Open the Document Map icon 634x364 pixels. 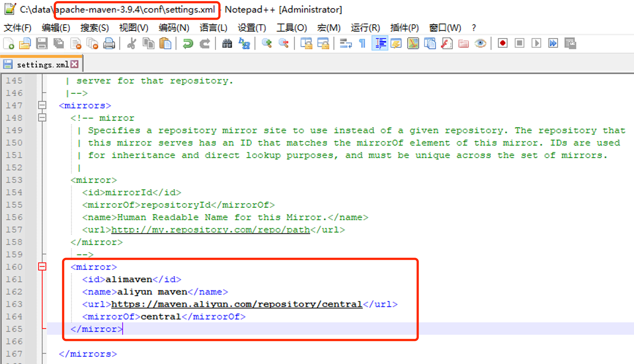(x=413, y=43)
